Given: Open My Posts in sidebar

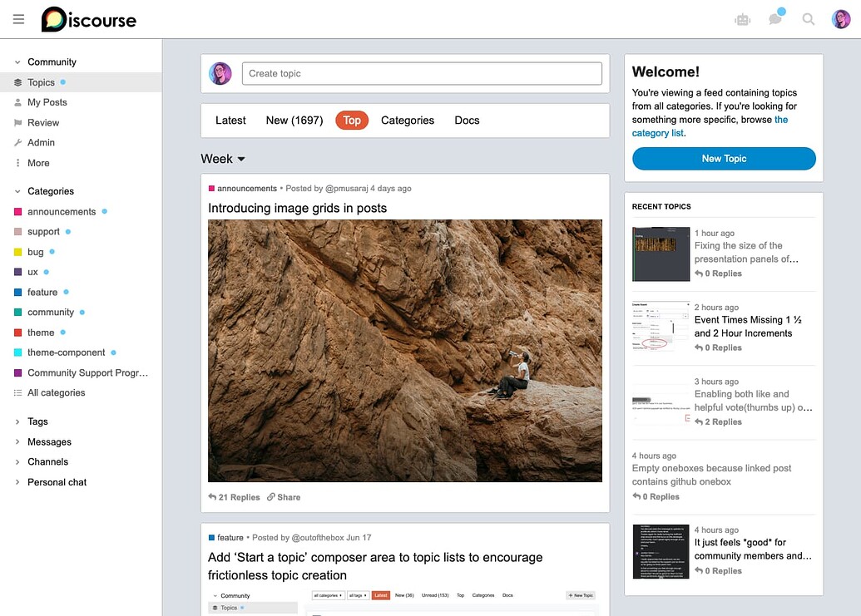Looking at the screenshot, I should [47, 102].
